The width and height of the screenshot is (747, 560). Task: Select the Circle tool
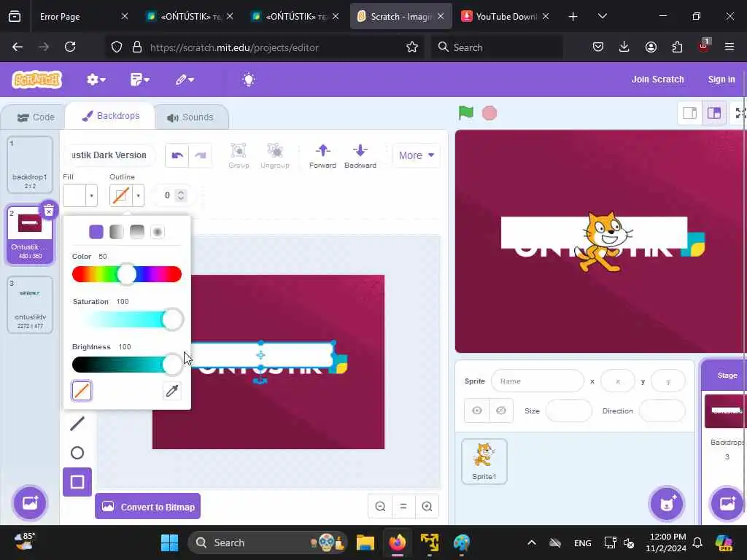pyautogui.click(x=77, y=452)
